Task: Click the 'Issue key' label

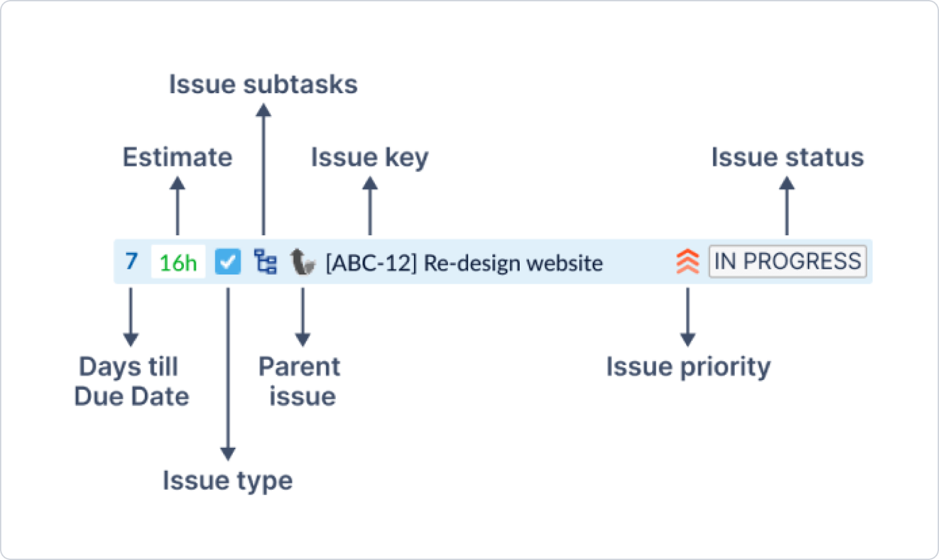Action: pyautogui.click(x=370, y=158)
